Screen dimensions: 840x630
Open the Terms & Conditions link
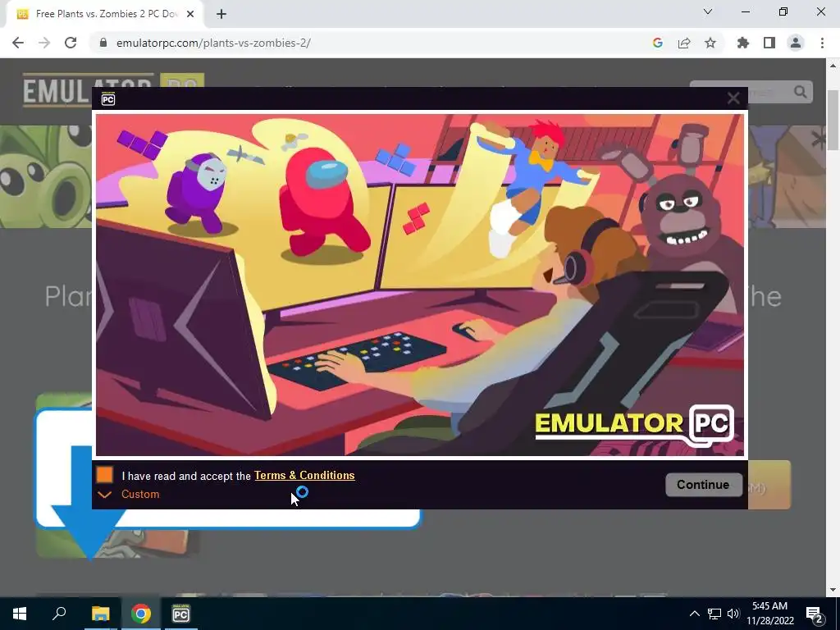pyautogui.click(x=304, y=476)
